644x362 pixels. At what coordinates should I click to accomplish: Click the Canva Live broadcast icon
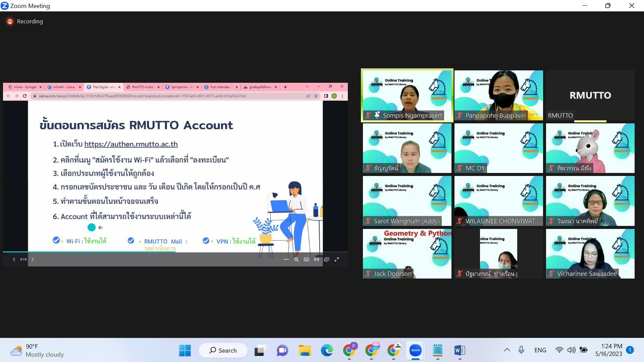[316, 259]
